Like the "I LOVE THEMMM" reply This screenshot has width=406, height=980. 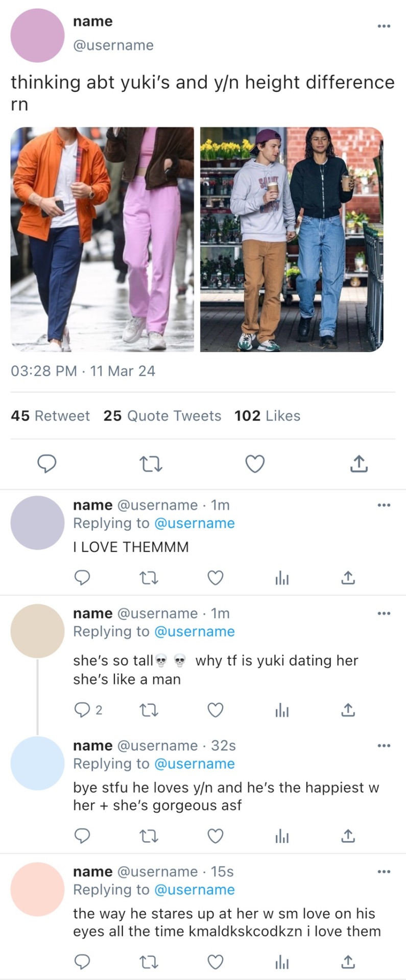coord(216,578)
